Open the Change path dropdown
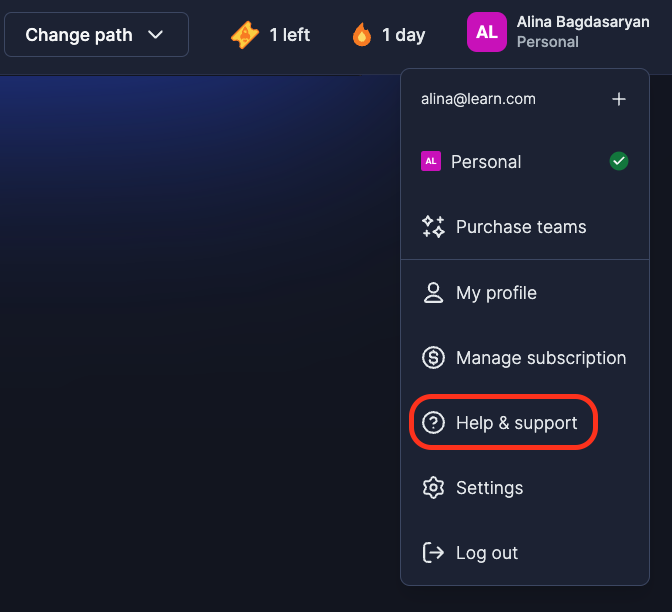 click(x=96, y=35)
